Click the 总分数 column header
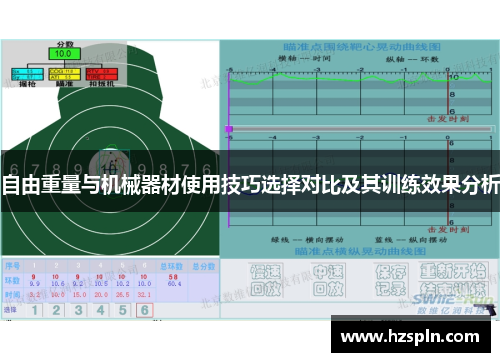This screenshot has height=362, width=500. pos(204,266)
